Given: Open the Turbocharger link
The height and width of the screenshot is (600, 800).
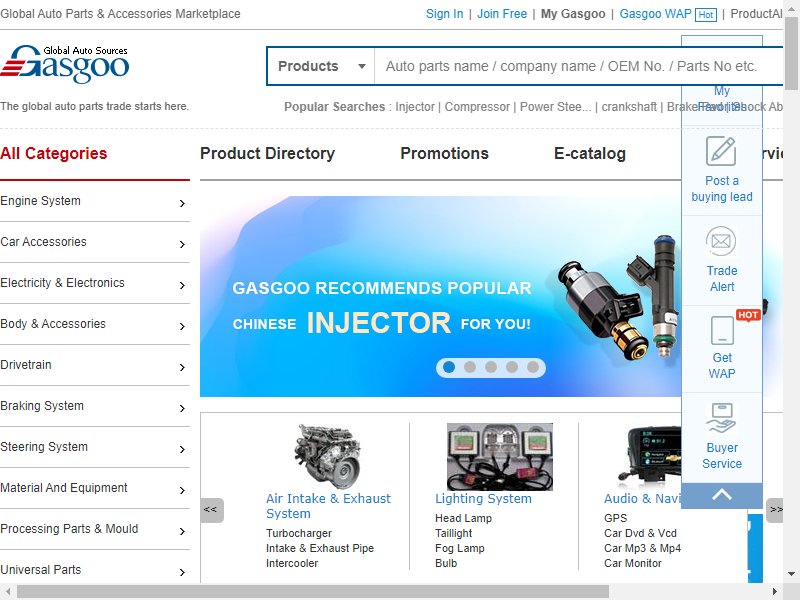Looking at the screenshot, I should coord(298,533).
